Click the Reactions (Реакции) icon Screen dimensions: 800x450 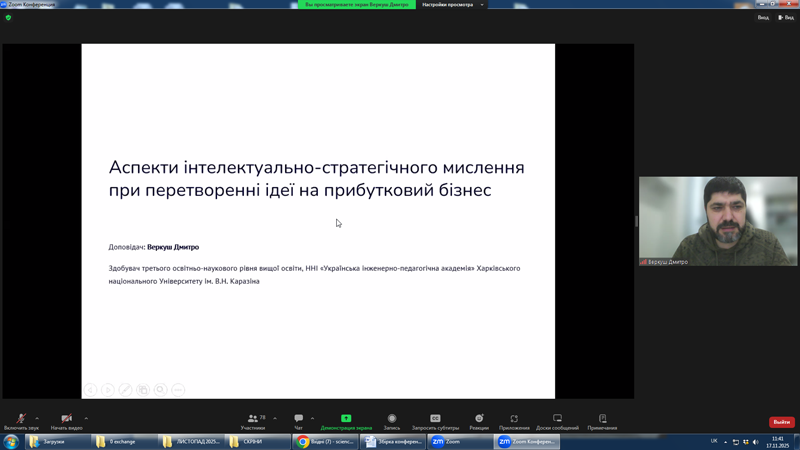click(x=479, y=420)
